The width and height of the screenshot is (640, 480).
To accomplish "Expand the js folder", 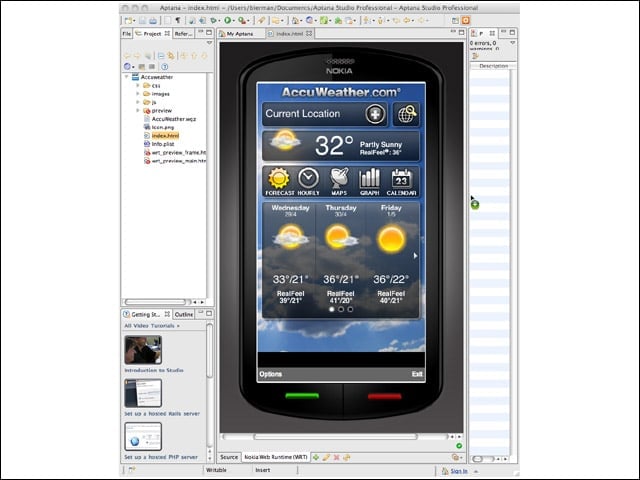I will tap(138, 102).
